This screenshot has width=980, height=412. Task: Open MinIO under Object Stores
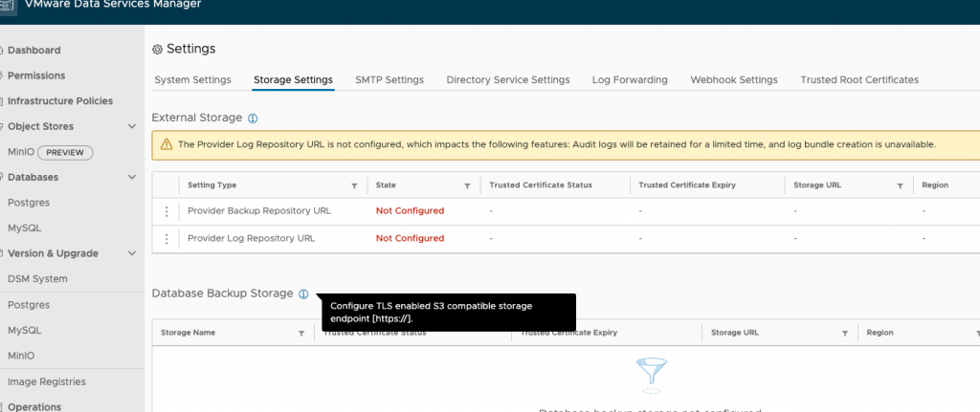coord(21,152)
